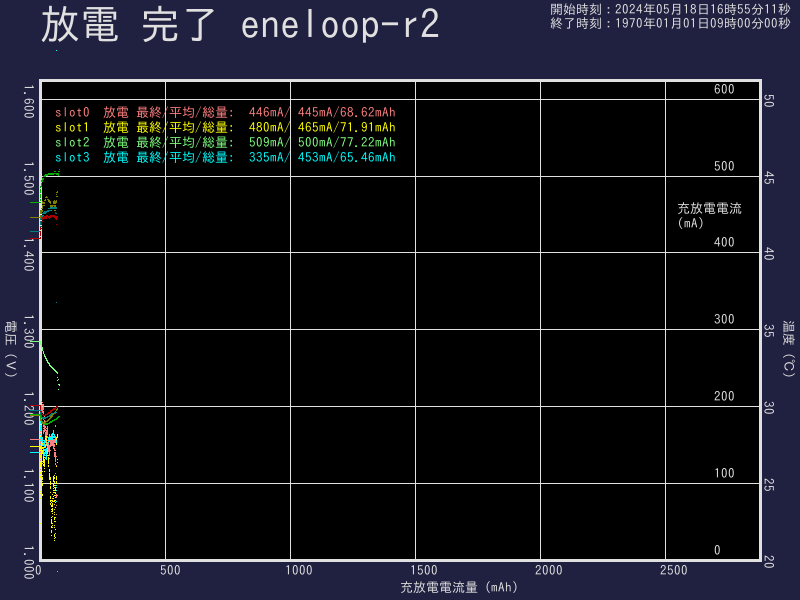Select the cyan slot3 legend label

[72, 158]
